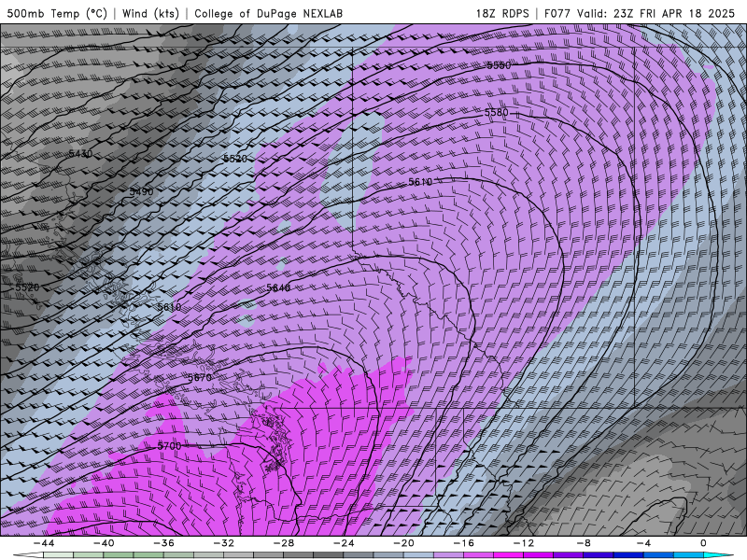
Task: Click the -20 temperature scale label
Action: (403, 543)
